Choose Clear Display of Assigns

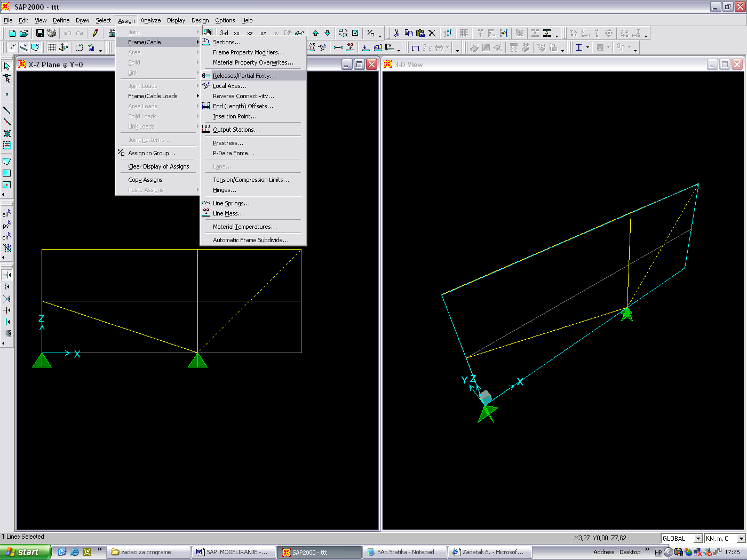[x=158, y=166]
